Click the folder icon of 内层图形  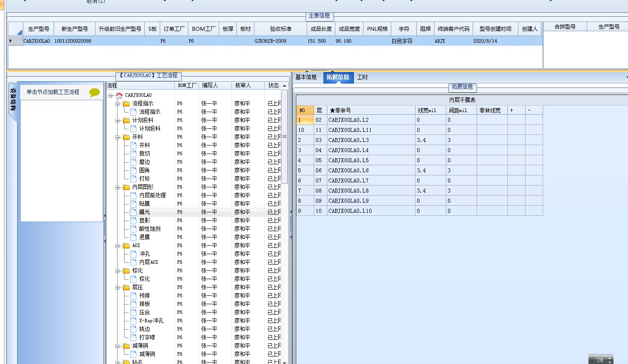(126, 187)
